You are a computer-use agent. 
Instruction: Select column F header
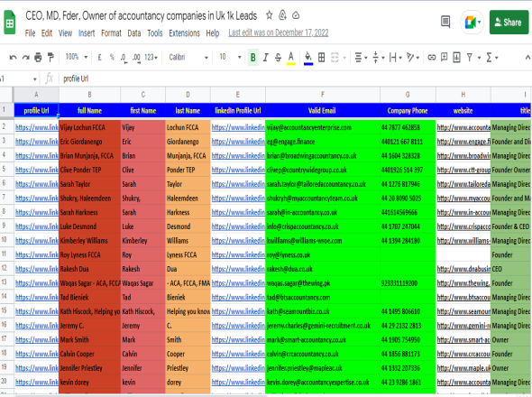click(322, 95)
